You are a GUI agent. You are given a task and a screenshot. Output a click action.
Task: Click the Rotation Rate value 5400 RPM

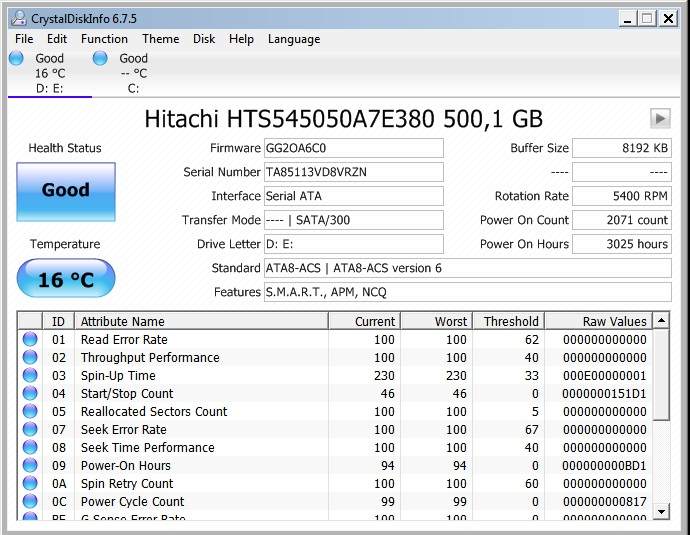[x=622, y=196]
